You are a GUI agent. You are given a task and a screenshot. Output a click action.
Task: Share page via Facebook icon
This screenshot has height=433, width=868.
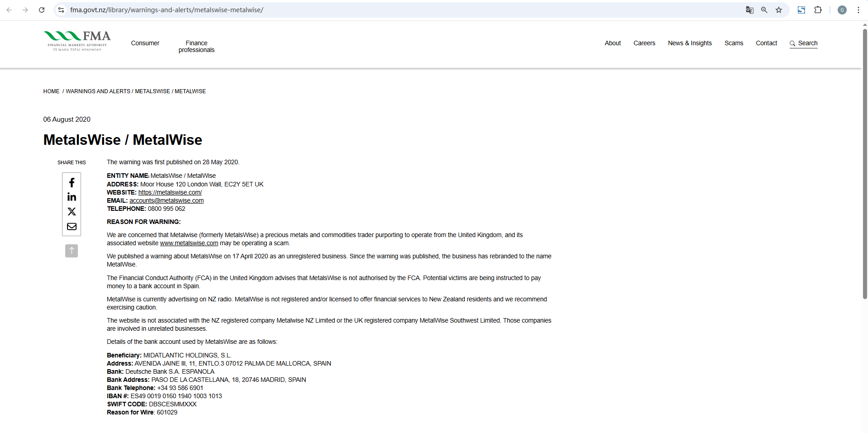pos(72,183)
